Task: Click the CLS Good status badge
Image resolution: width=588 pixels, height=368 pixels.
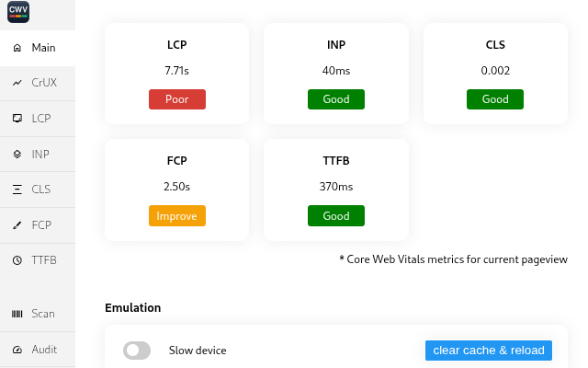Action: (x=495, y=99)
